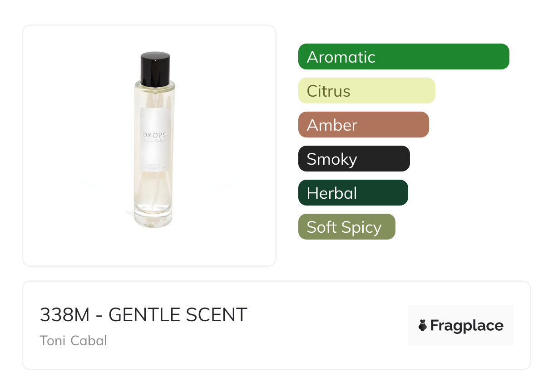Image resolution: width=553 pixels, height=392 pixels.
Task: Open the Toni Cabal brand name
Action: coord(74,340)
